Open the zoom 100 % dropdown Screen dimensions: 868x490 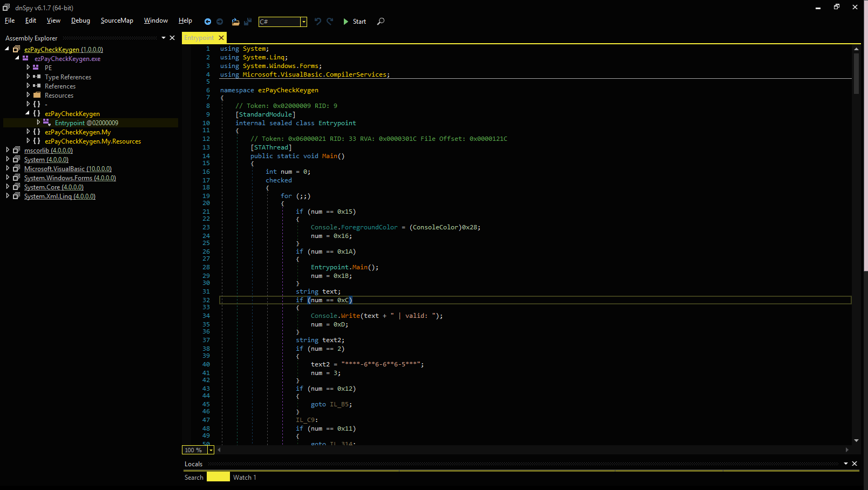(211, 450)
